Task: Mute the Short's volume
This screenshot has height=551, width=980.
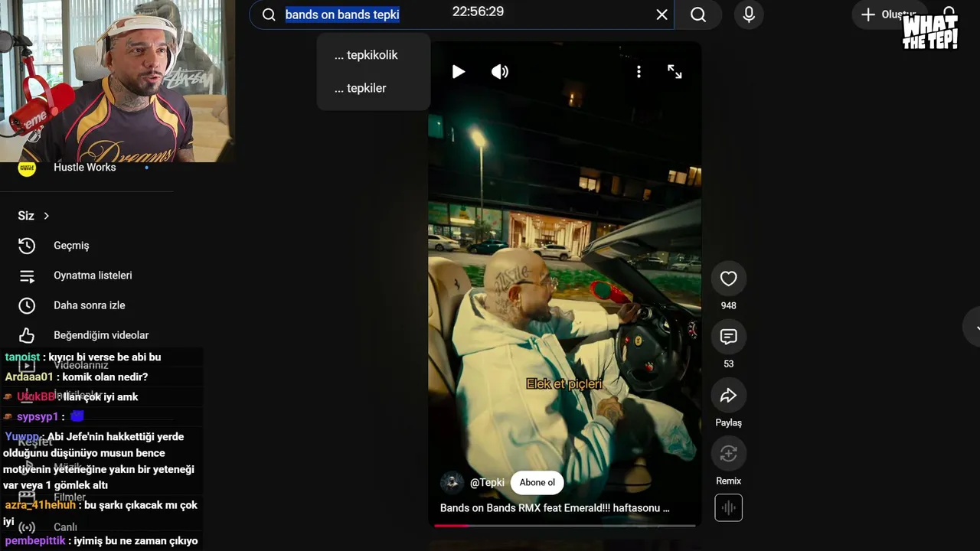Action: [x=500, y=72]
